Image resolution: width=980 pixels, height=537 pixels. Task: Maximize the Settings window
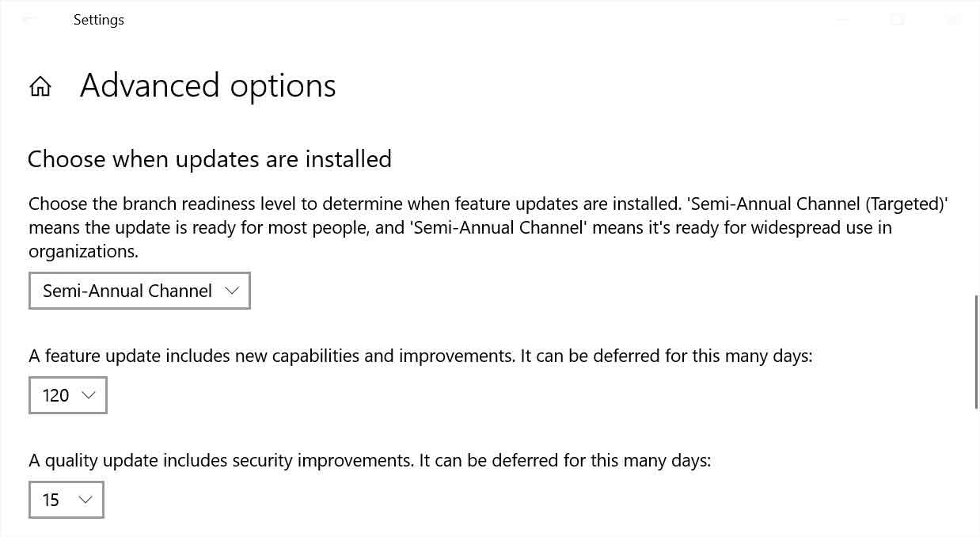click(897, 20)
